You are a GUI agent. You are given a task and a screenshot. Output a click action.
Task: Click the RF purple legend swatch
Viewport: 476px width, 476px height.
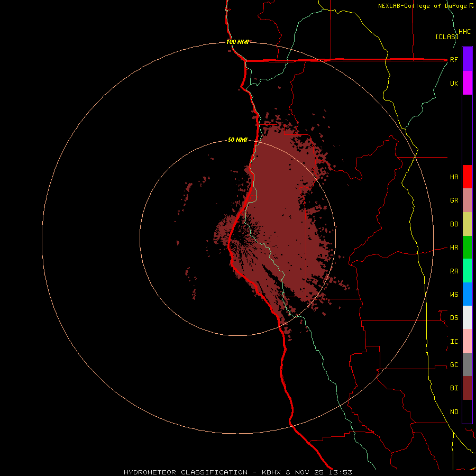click(x=467, y=59)
